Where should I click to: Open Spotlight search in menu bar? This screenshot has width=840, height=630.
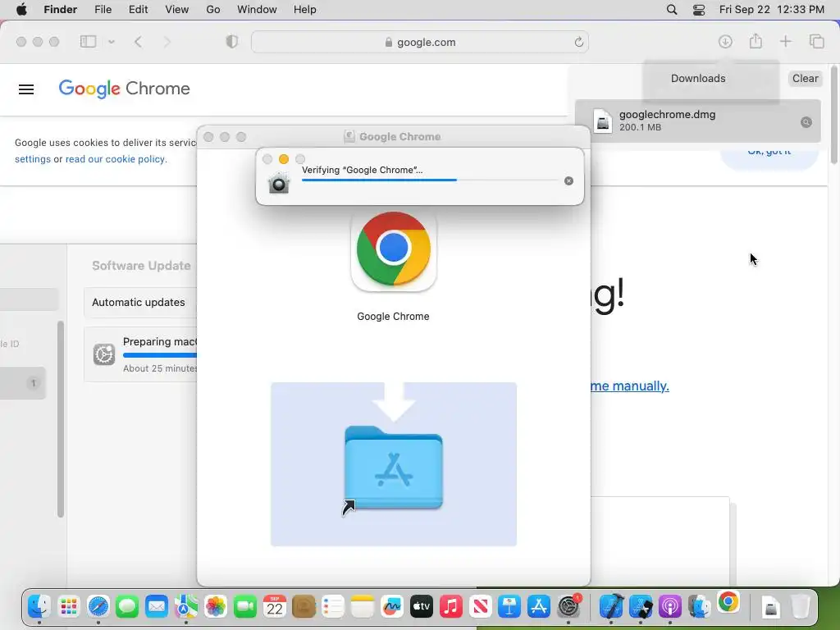pyautogui.click(x=672, y=10)
